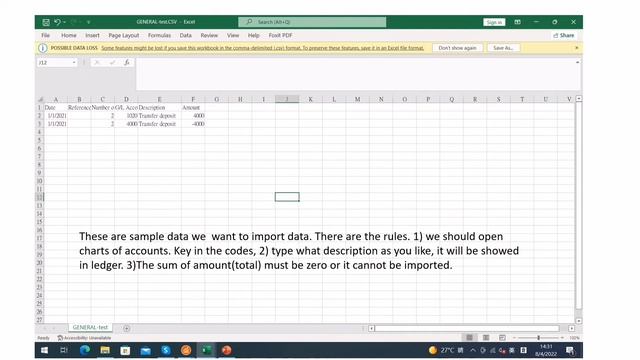Image resolution: width=640 pixels, height=360 pixels.
Task: Click the Sign in button
Action: [494, 22]
